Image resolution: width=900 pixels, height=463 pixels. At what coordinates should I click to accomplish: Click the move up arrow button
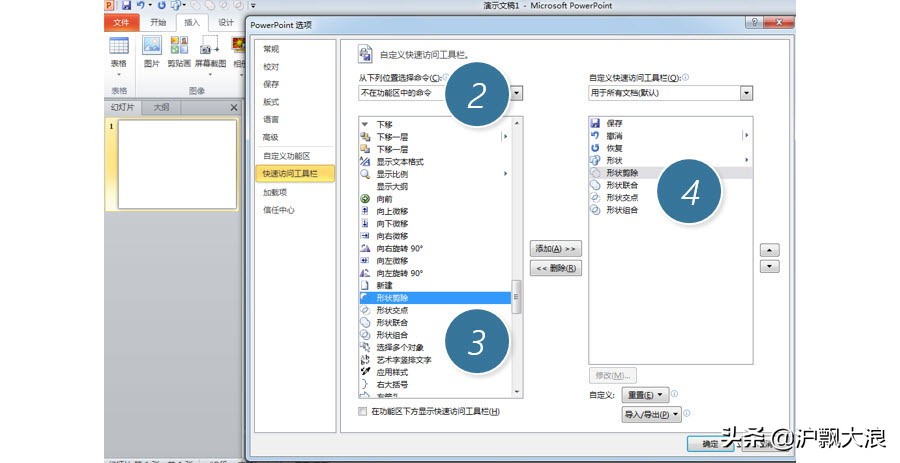click(x=770, y=250)
